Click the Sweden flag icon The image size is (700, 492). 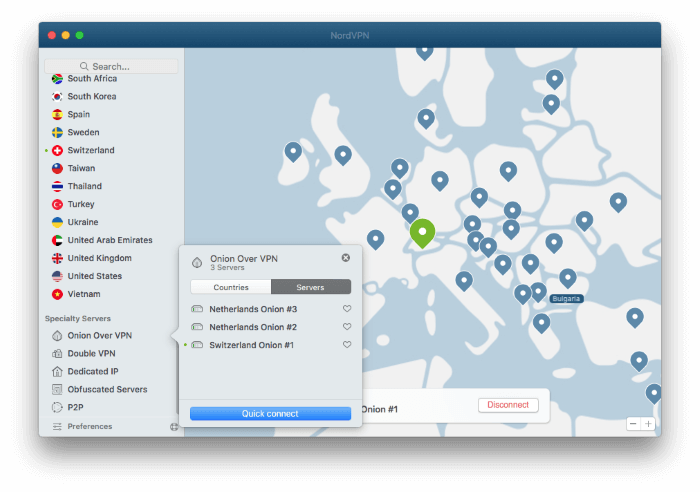pyautogui.click(x=57, y=133)
